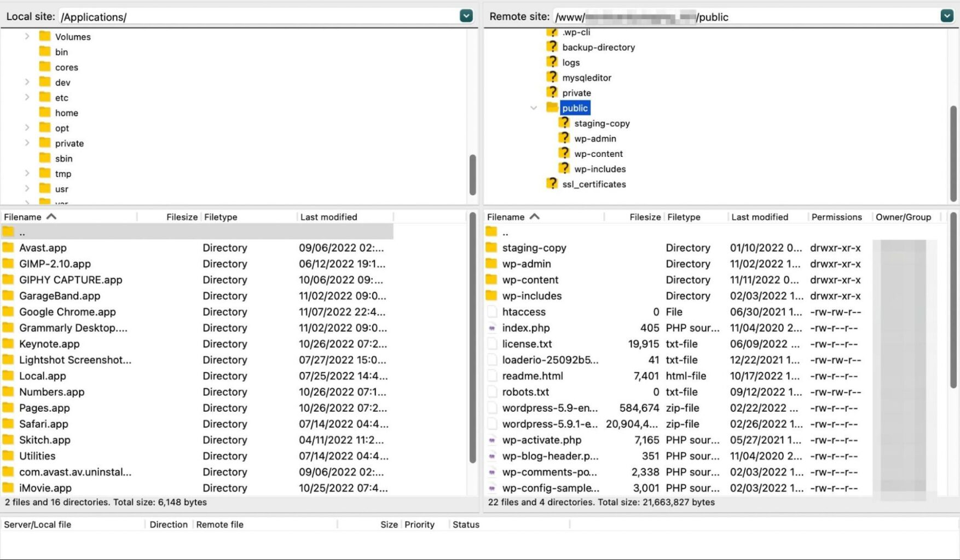Click the public folder icon in remote tree
This screenshot has width=960, height=560.
click(x=552, y=107)
